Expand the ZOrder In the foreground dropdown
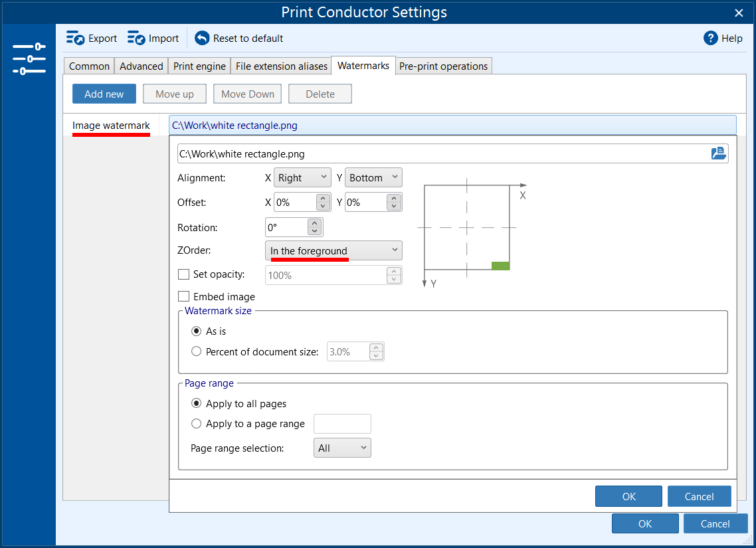Viewport: 756px width, 548px height. [333, 250]
